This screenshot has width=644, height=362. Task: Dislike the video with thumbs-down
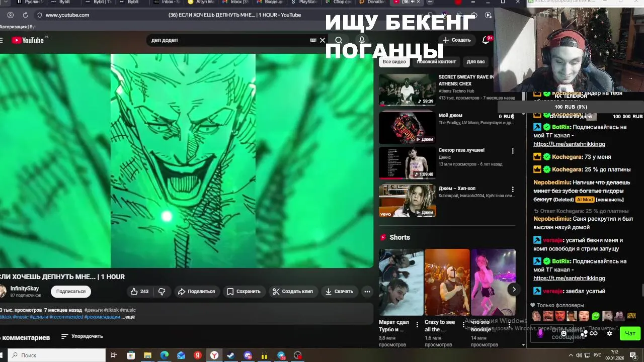click(x=162, y=292)
